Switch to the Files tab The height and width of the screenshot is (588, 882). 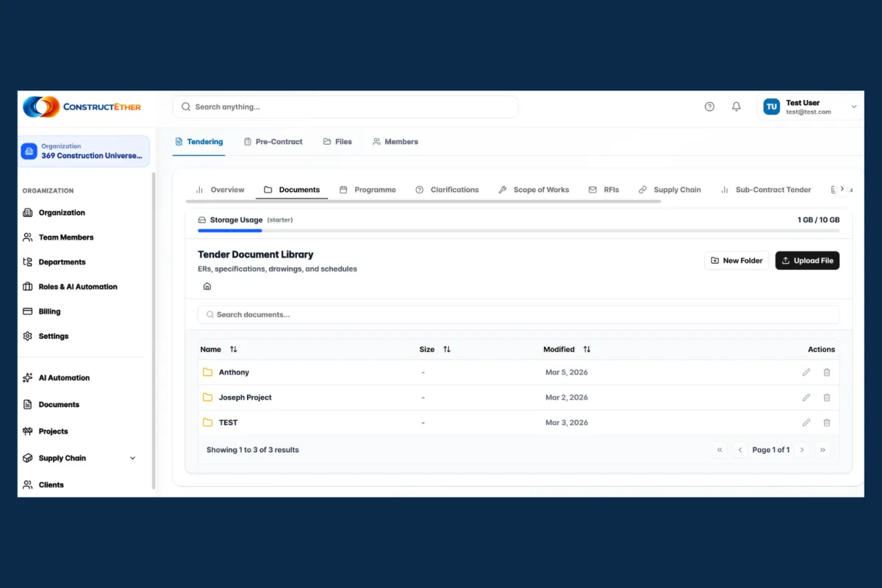tap(337, 142)
